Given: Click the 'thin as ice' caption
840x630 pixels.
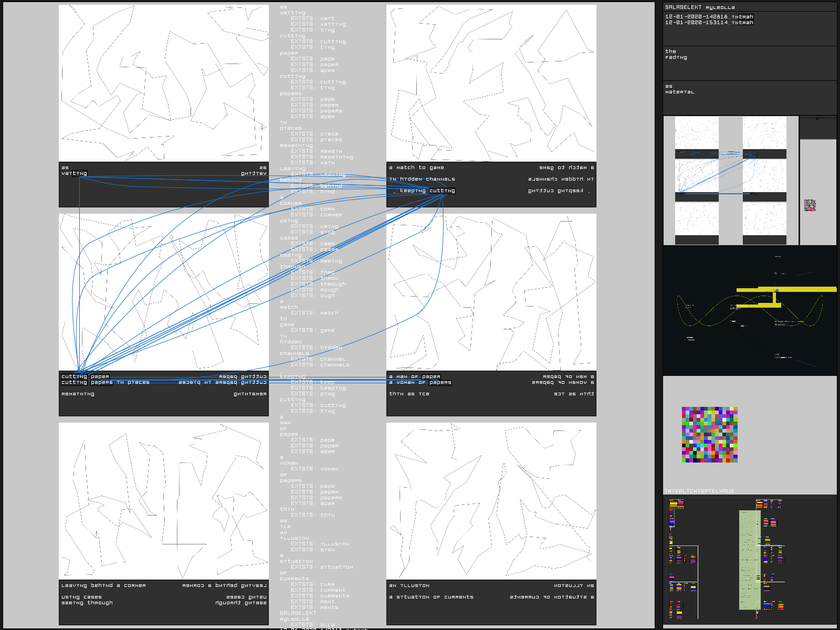Looking at the screenshot, I should [x=409, y=394].
